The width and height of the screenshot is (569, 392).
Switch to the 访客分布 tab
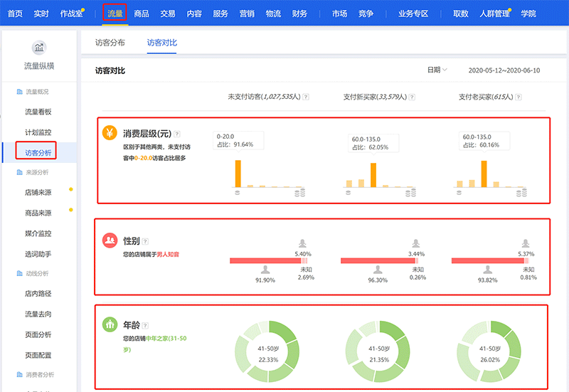click(x=110, y=43)
